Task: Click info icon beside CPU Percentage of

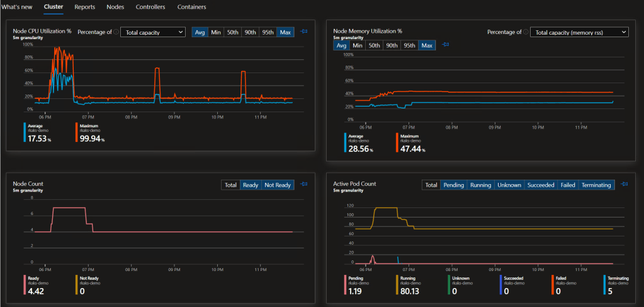Action: point(116,32)
